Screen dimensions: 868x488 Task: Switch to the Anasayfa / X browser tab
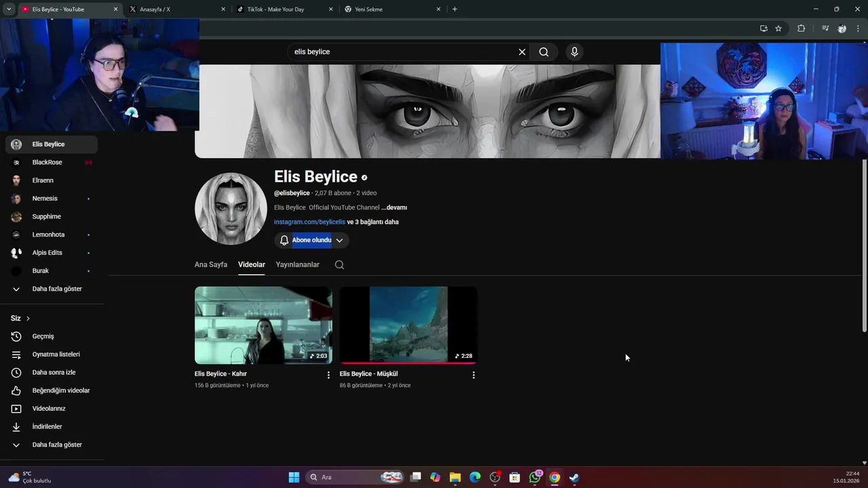176,9
